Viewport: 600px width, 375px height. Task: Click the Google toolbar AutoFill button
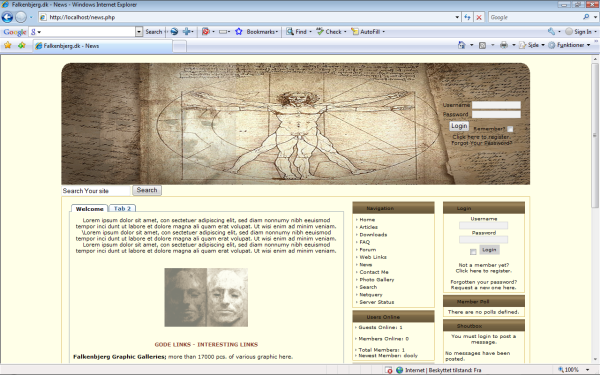click(367, 32)
